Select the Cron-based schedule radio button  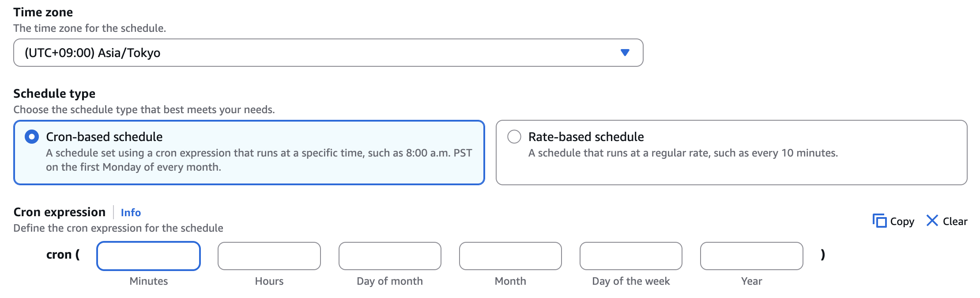32,137
